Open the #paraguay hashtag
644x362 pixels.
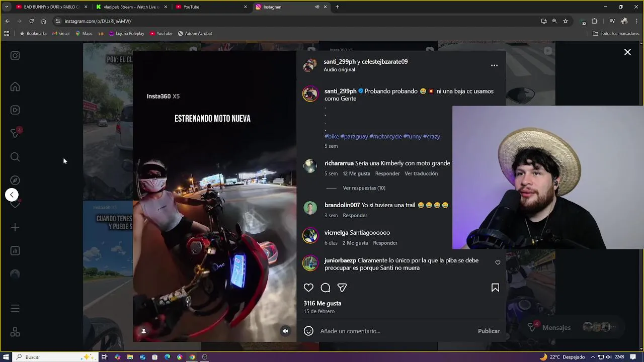354,136
